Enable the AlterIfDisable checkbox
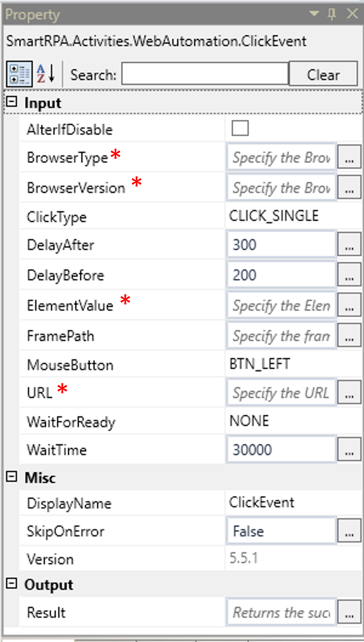 pos(240,128)
